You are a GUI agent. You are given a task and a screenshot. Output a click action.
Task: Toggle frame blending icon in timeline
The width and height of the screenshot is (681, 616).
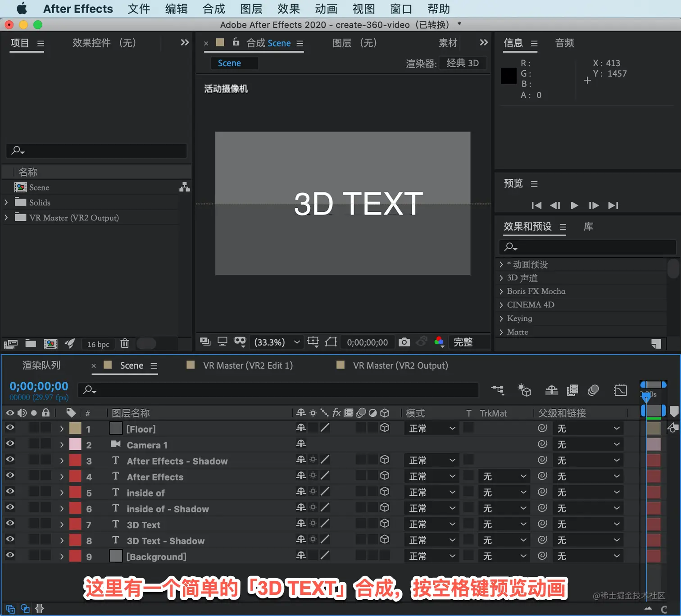point(572,390)
